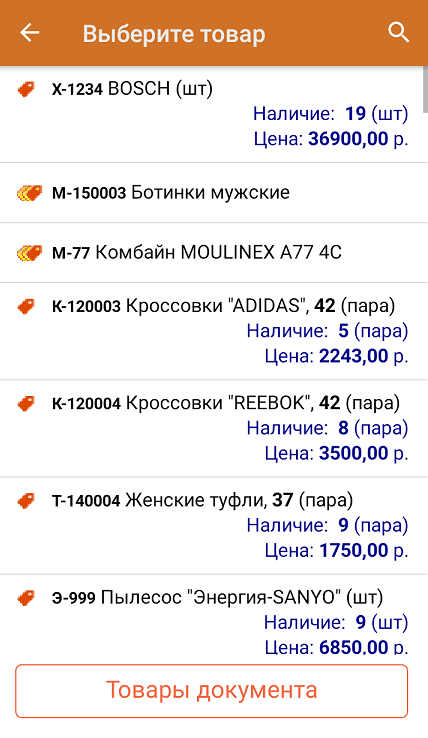Expand the M-77 Комбайн MOULINEX A77 4C group
Screen dimensions: 428x738
point(213,253)
